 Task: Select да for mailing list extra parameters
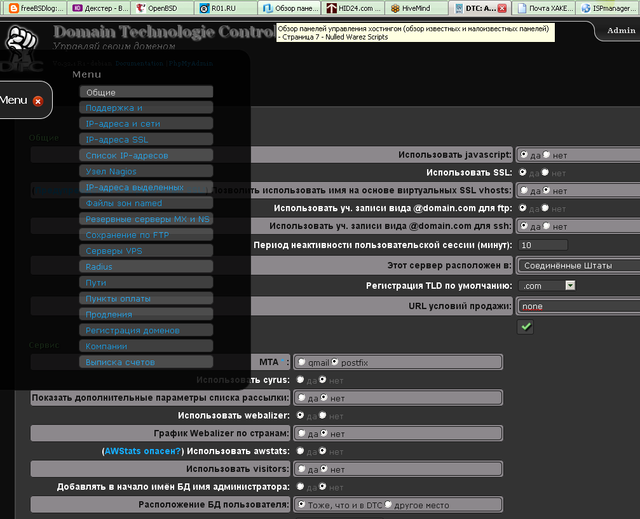point(302,397)
